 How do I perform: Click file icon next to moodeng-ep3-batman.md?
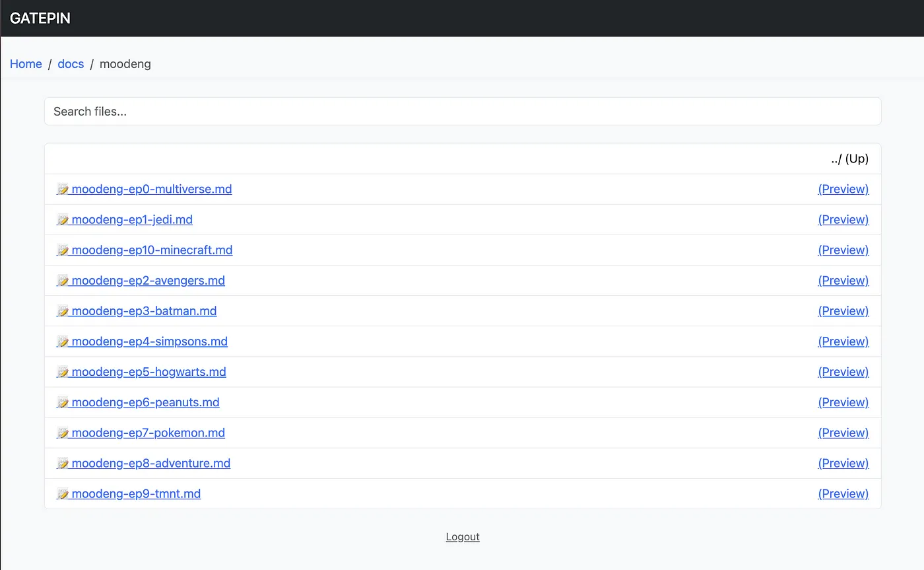63,311
